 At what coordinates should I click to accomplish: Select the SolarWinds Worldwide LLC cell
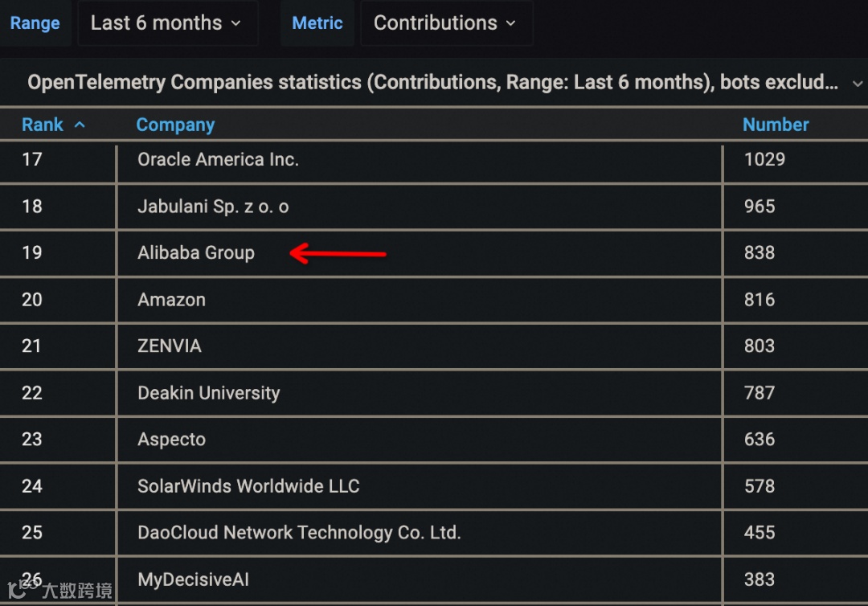[420, 486]
